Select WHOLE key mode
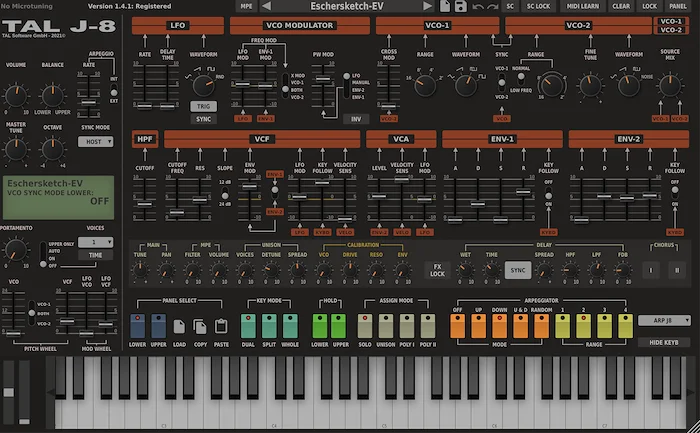700x433 pixels. [290, 326]
